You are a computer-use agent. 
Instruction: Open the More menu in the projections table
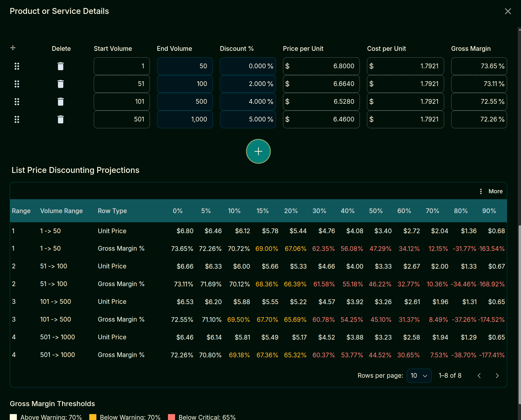coord(495,191)
